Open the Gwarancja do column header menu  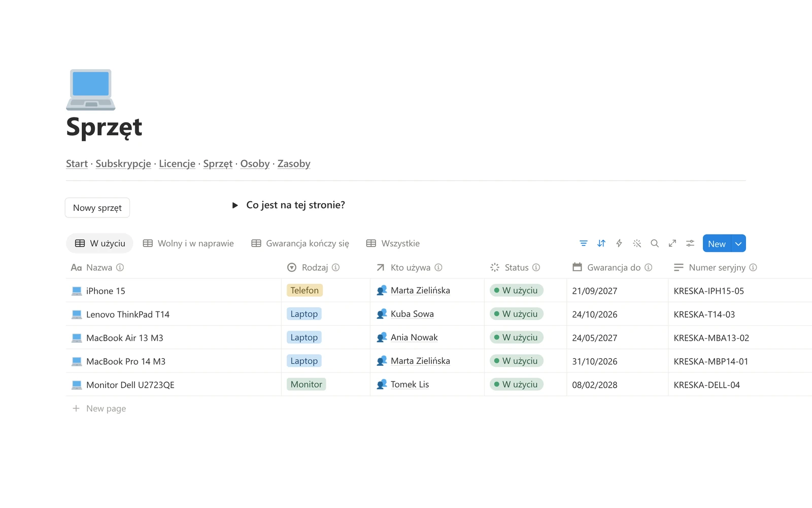click(612, 267)
